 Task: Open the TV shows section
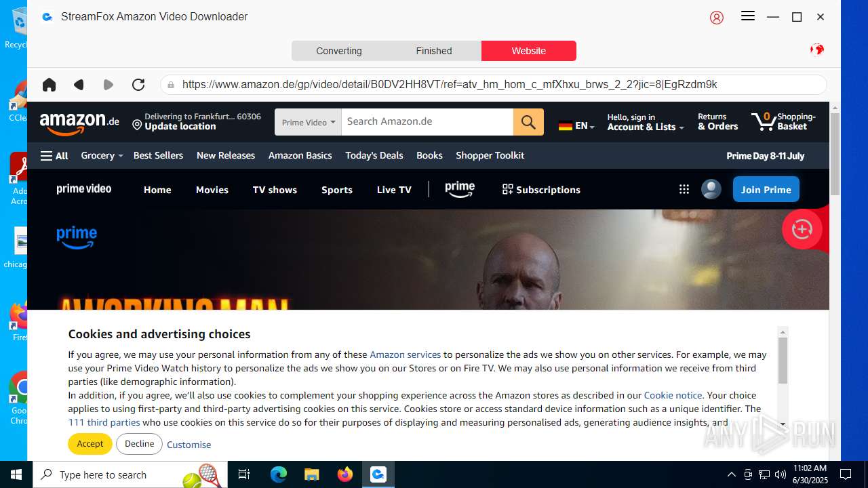point(275,190)
